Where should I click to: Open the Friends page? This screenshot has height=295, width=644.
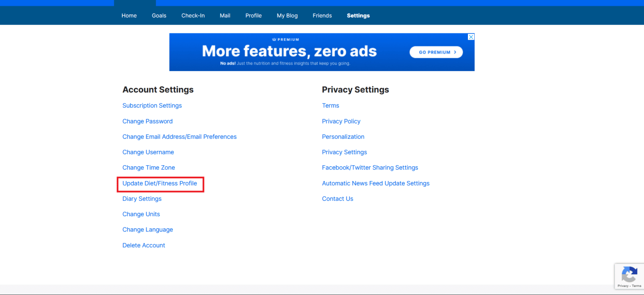pos(322,15)
